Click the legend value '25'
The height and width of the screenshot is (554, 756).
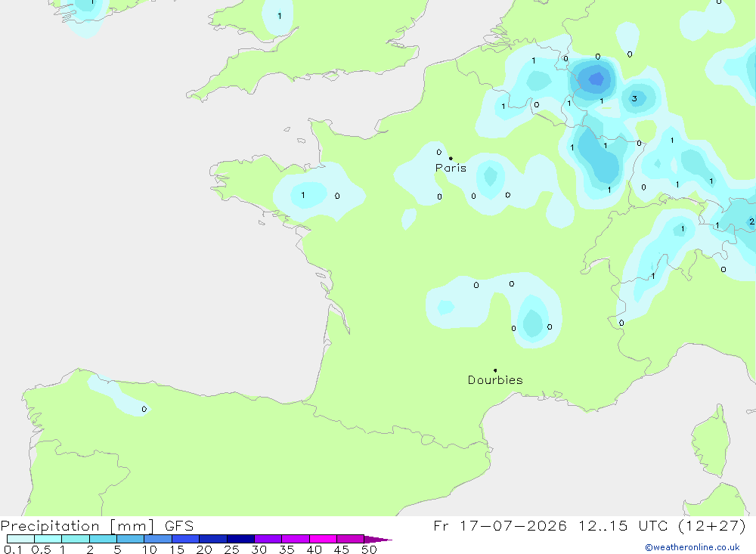[x=231, y=549]
